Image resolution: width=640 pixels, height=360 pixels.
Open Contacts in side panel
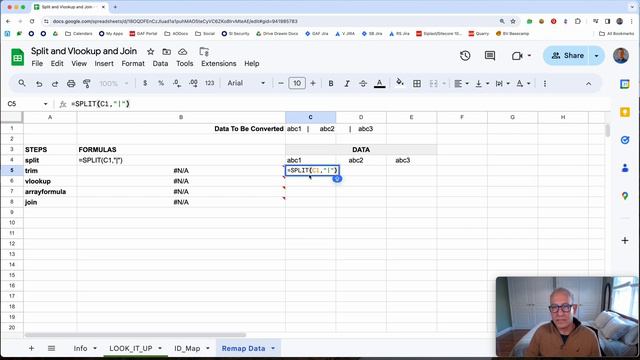(x=625, y=168)
